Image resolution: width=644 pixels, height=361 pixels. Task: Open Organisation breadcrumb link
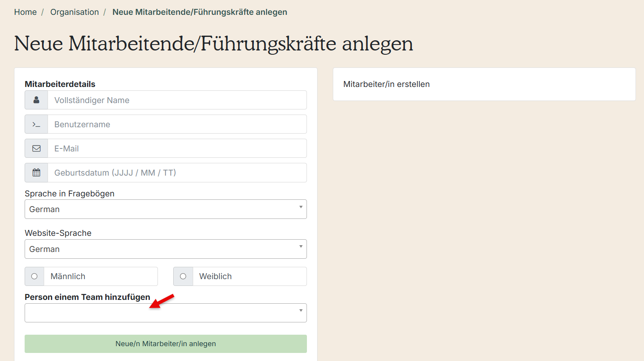coord(74,12)
